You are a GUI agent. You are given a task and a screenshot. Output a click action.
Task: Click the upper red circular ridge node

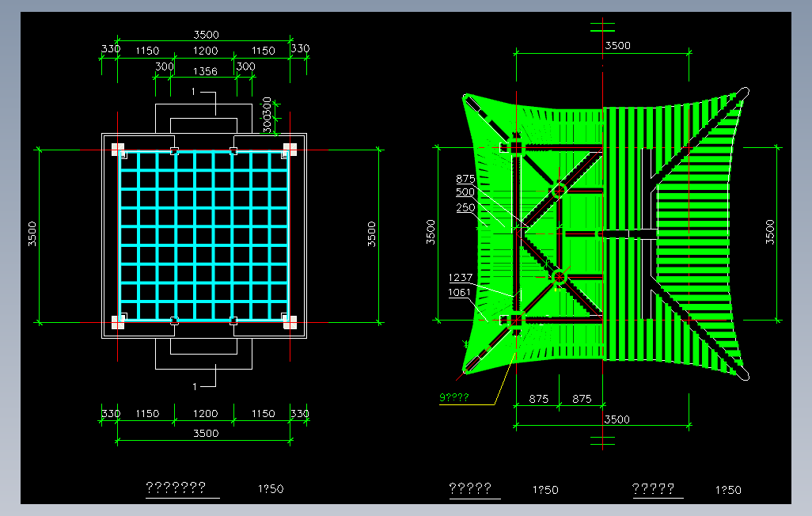pos(560,191)
